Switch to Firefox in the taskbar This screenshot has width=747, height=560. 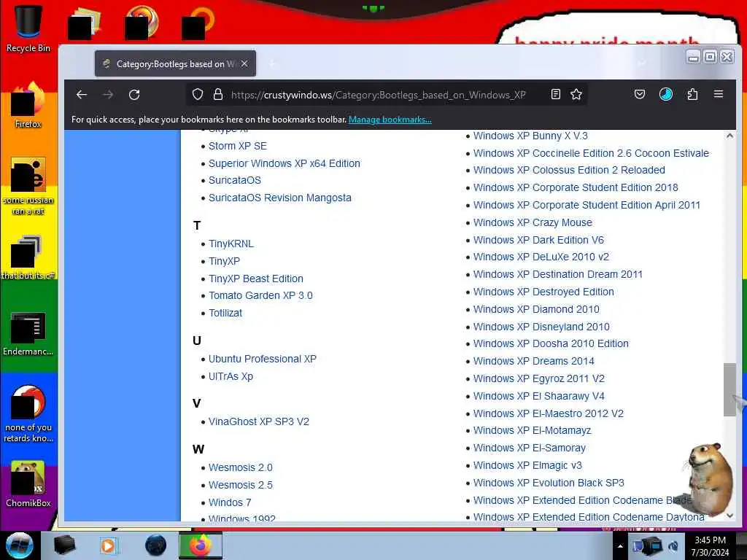201,545
